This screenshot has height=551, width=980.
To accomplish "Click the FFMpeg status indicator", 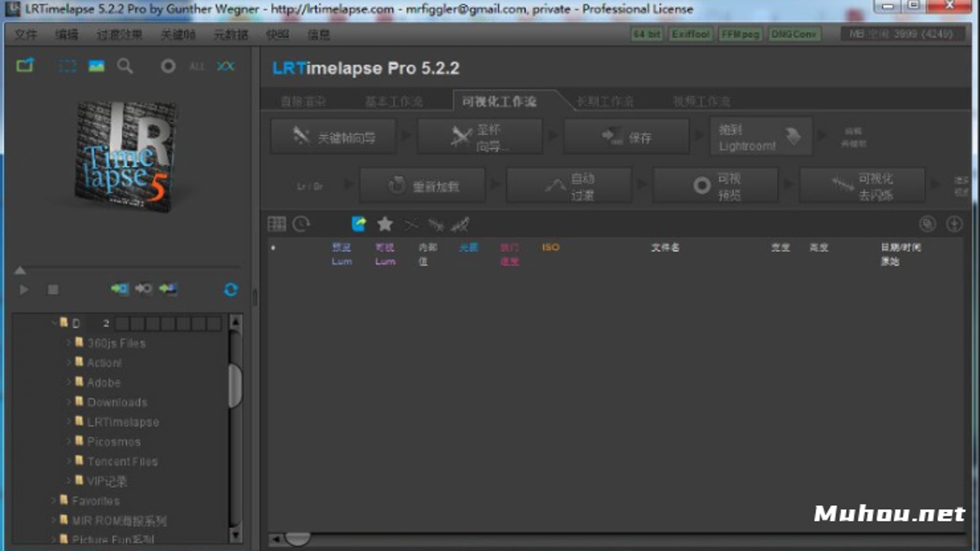I will click(740, 34).
